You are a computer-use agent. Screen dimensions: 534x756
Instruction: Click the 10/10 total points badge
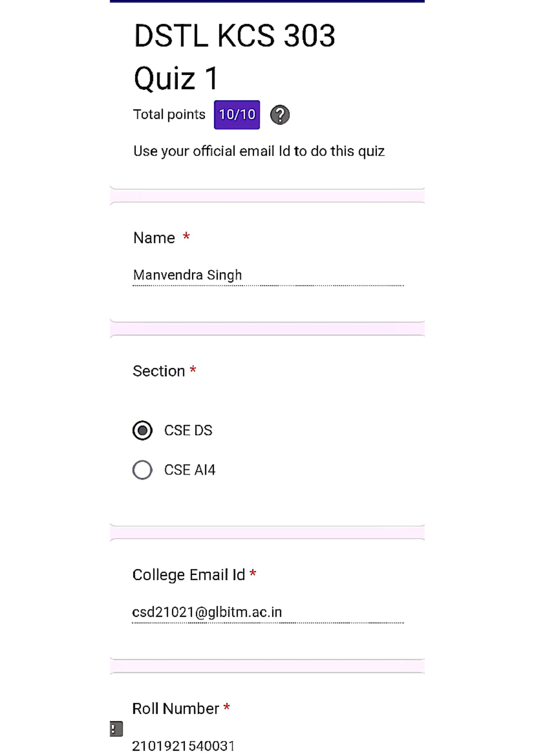pos(237,115)
